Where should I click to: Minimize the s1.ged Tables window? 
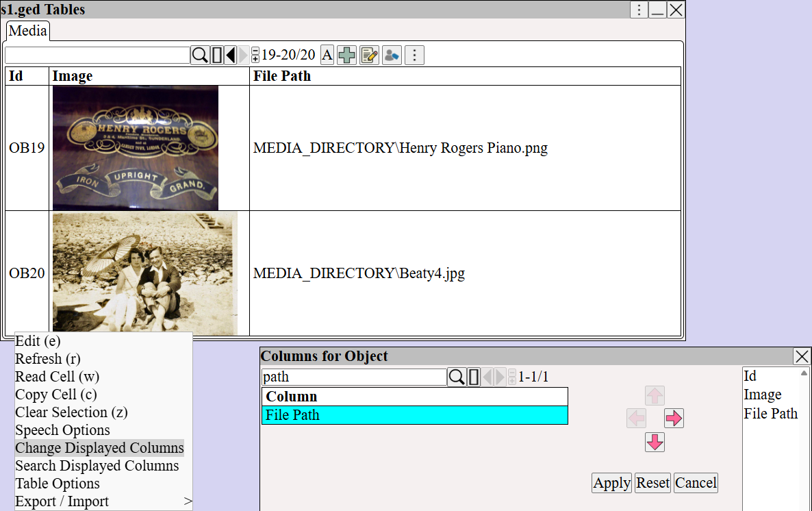[657, 10]
